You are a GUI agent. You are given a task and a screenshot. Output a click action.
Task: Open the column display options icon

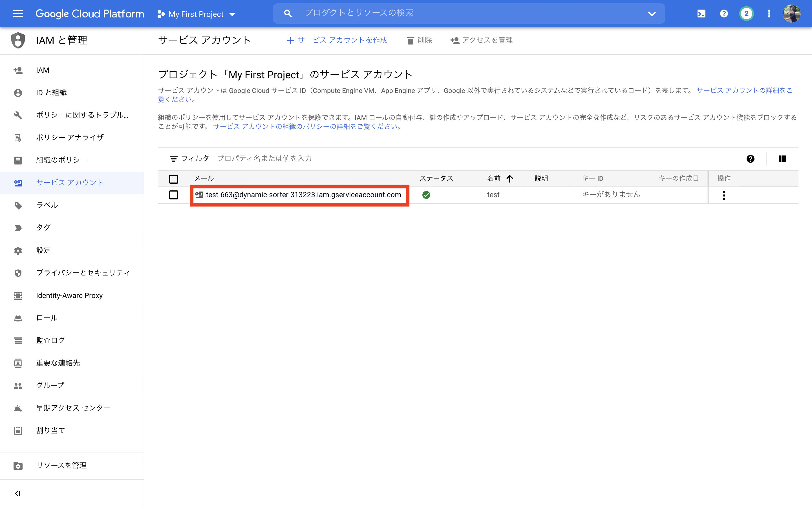[783, 159]
